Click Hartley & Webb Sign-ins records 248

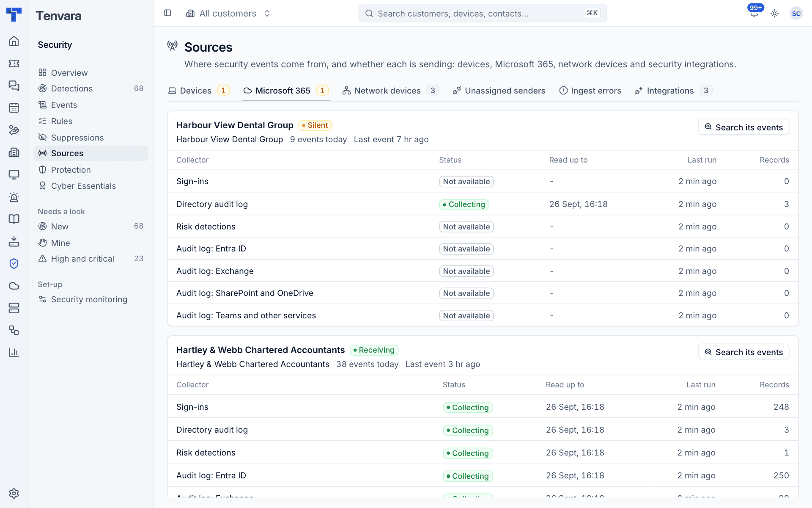click(x=781, y=407)
